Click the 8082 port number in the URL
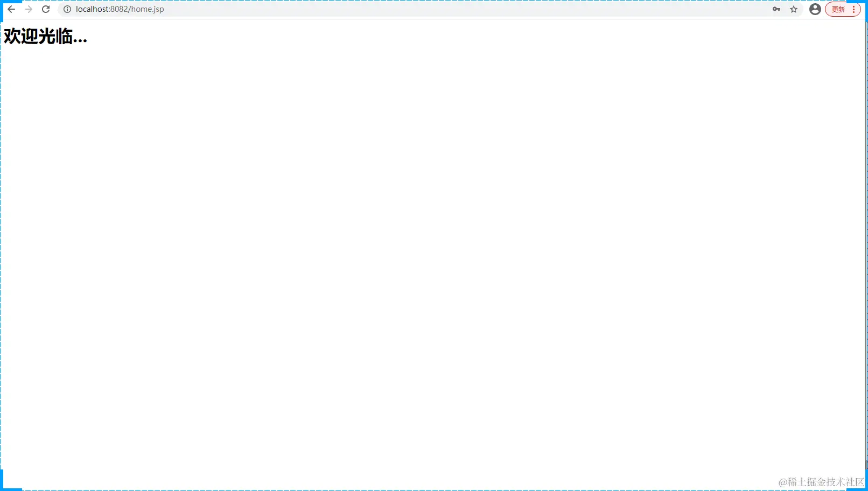Viewport: 868px width, 491px height. pos(119,9)
